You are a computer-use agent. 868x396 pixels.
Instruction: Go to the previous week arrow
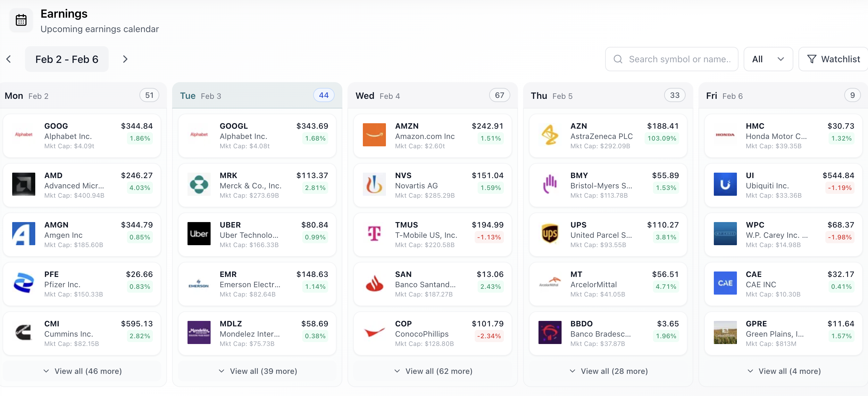9,59
